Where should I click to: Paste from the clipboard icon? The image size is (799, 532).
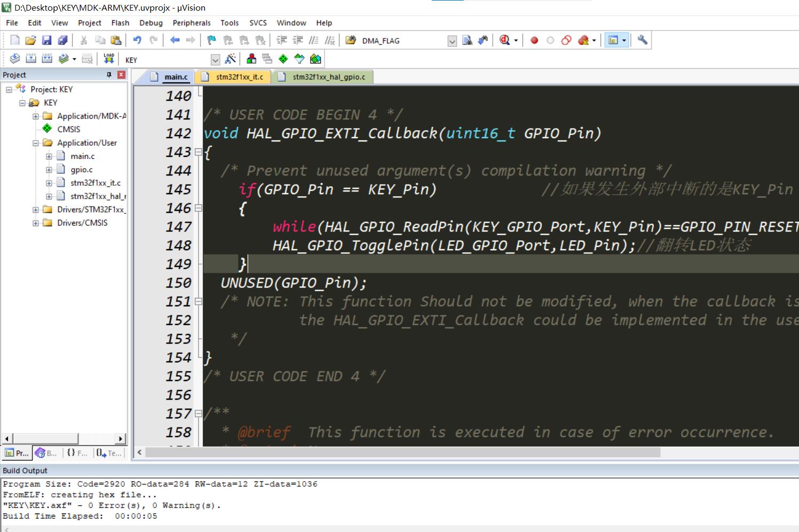(x=116, y=41)
